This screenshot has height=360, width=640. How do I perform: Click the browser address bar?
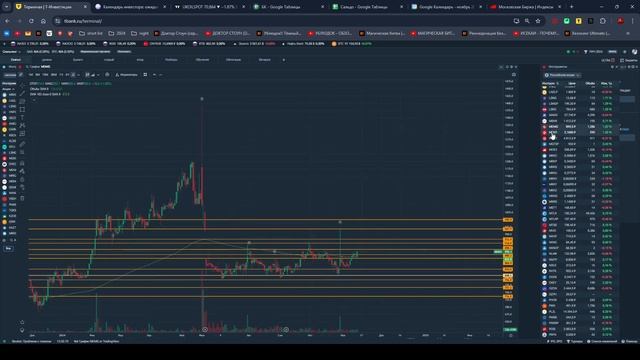(x=282, y=21)
